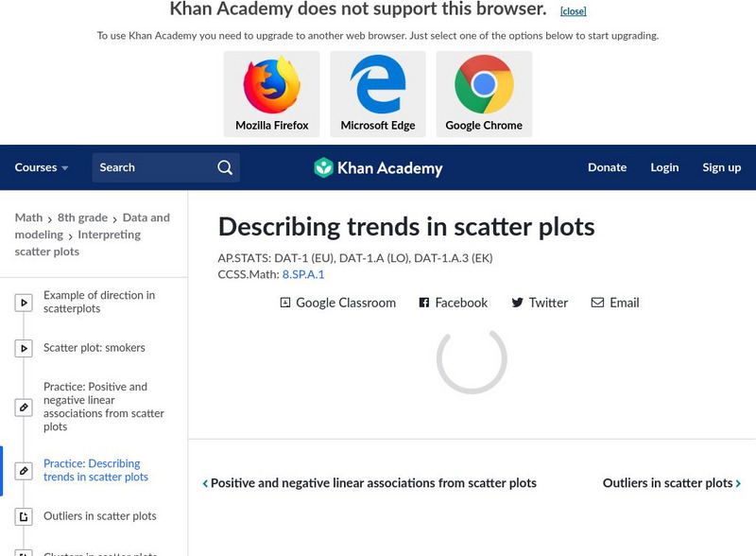Image resolution: width=756 pixels, height=556 pixels.
Task: Choose the Google Chrome browser icon
Action: (x=484, y=85)
